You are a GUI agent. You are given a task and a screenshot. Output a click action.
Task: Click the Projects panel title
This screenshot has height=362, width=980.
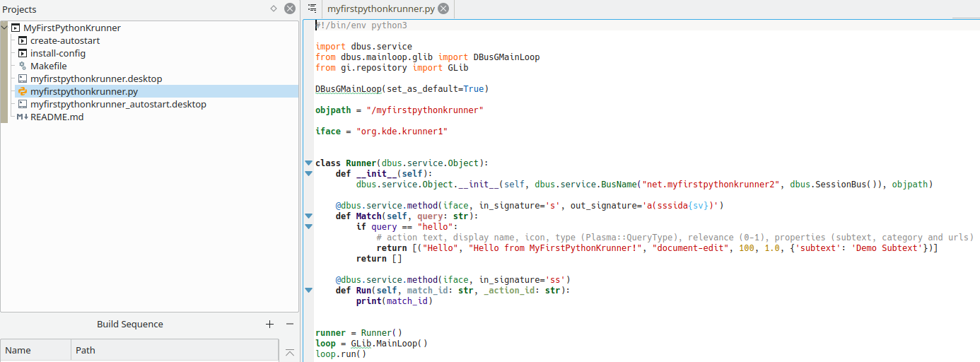(x=19, y=10)
